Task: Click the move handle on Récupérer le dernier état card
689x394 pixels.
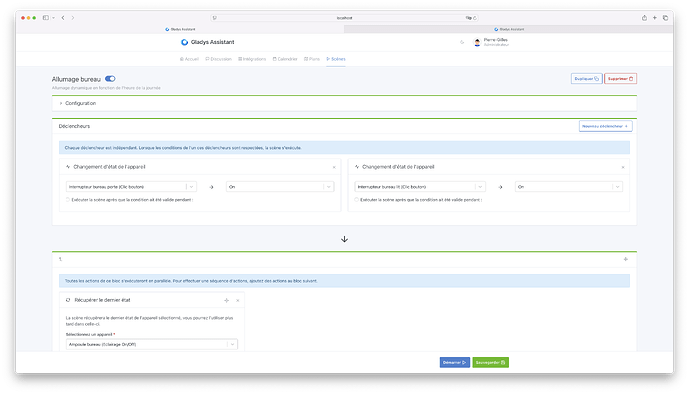Action: 226,300
